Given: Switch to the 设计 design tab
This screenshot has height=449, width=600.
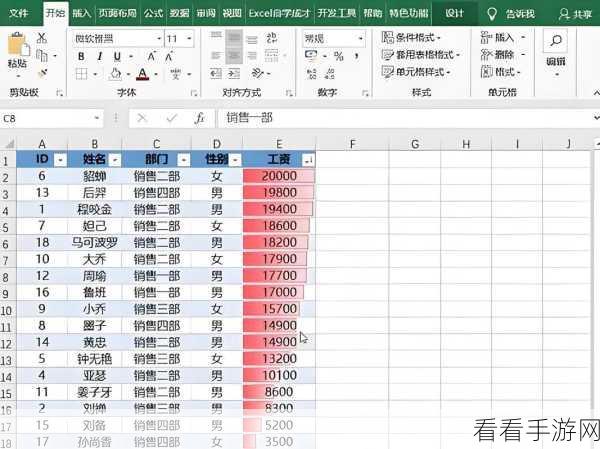Looking at the screenshot, I should [x=454, y=14].
